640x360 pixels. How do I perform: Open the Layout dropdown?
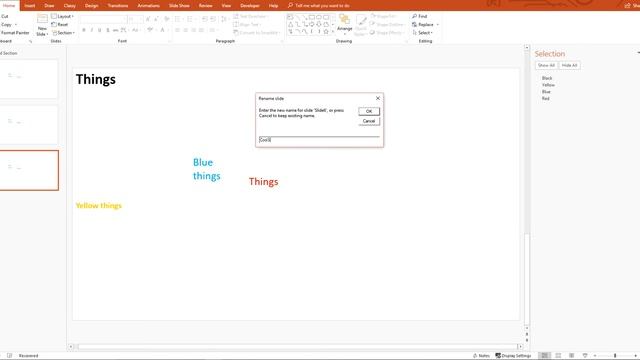click(x=63, y=16)
